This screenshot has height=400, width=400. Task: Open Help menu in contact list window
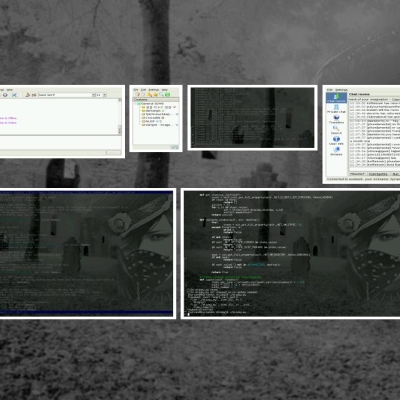pyautogui.click(x=164, y=90)
